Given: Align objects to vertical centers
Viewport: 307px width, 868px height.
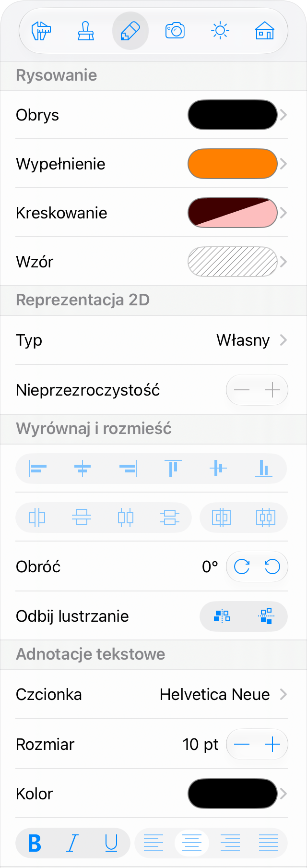Looking at the screenshot, I should pos(218,468).
